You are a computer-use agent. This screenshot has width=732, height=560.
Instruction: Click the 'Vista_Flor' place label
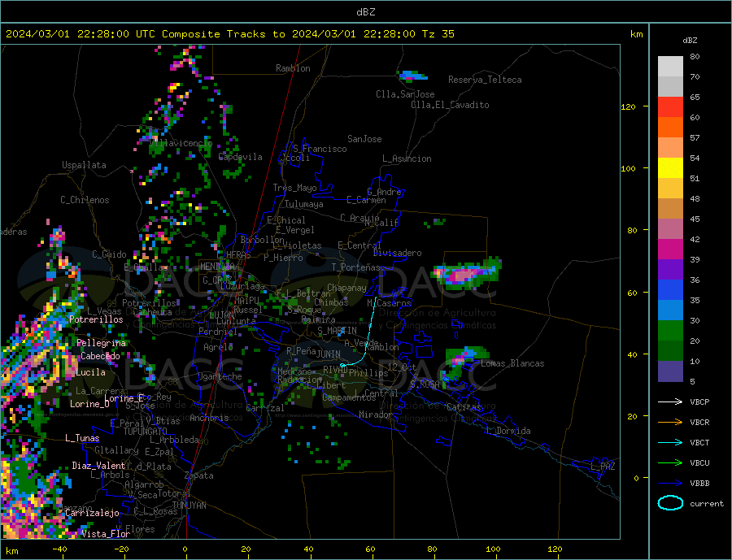point(105,534)
